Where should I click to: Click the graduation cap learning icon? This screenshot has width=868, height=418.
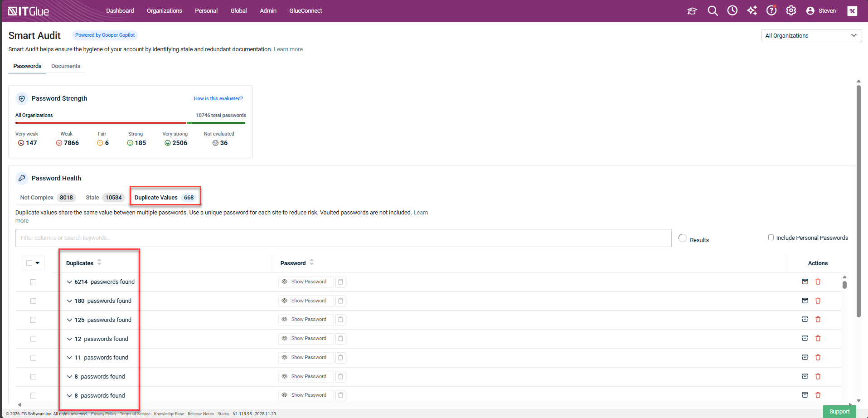692,11
